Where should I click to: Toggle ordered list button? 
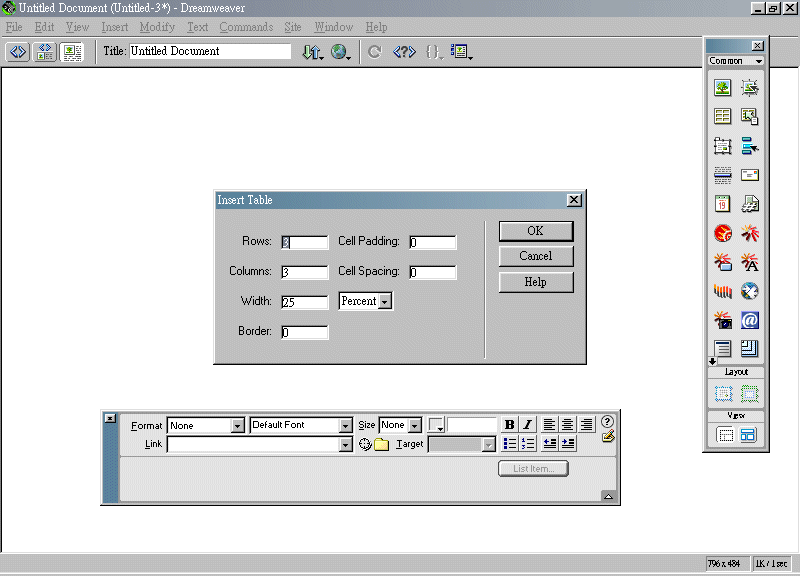point(528,443)
